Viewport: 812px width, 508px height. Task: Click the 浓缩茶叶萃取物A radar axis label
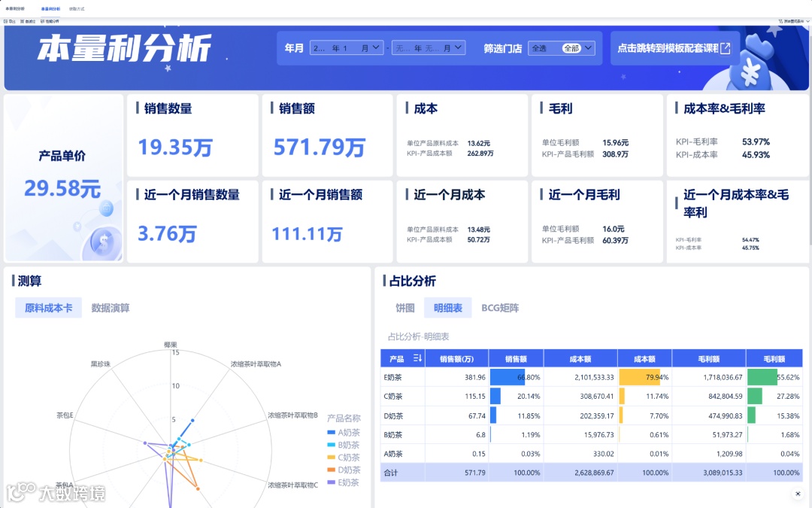coord(256,364)
